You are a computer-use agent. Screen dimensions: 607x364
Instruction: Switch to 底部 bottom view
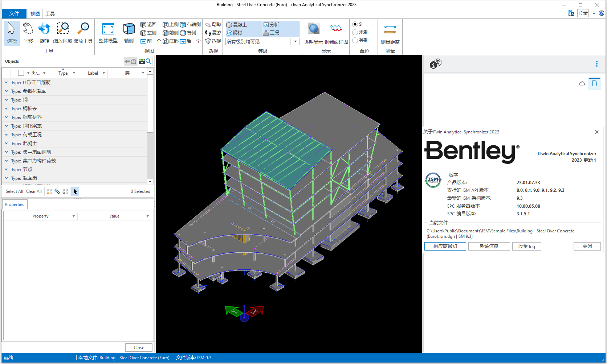(171, 41)
